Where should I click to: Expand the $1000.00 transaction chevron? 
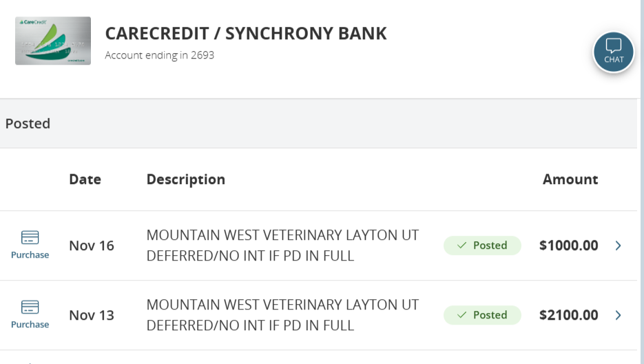tap(618, 245)
